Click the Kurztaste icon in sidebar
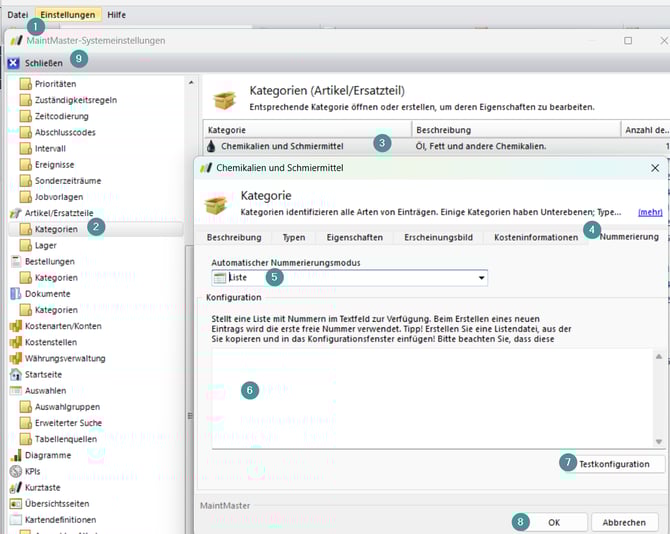This screenshot has height=534, width=670. 16,487
